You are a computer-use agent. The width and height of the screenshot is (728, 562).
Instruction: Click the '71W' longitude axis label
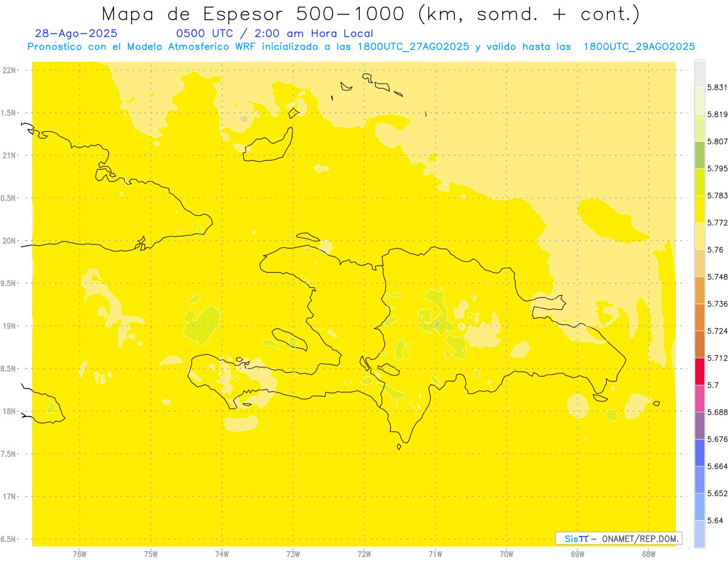[435, 554]
